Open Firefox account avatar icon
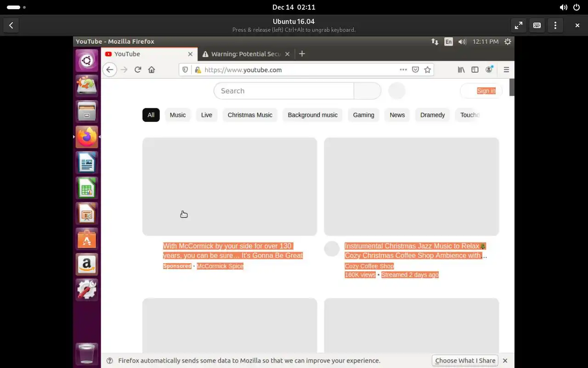Image resolution: width=588 pixels, height=368 pixels. pos(489,70)
